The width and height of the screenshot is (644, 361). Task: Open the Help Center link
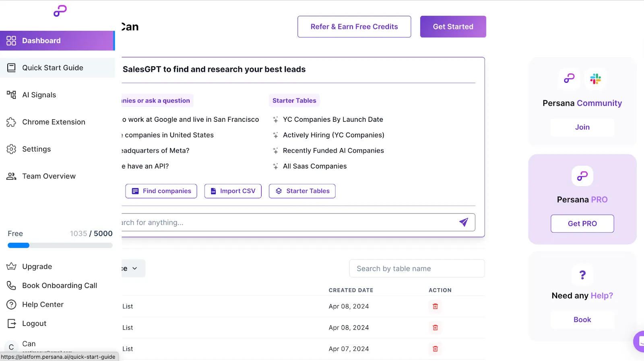[43, 304]
